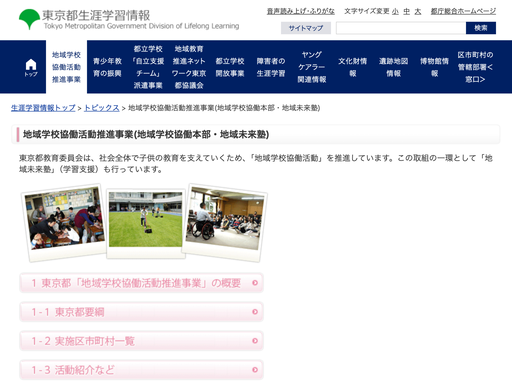This screenshot has height=384, width=512.
Task: Click the 文字サイズ変更 label
Action: click(367, 11)
